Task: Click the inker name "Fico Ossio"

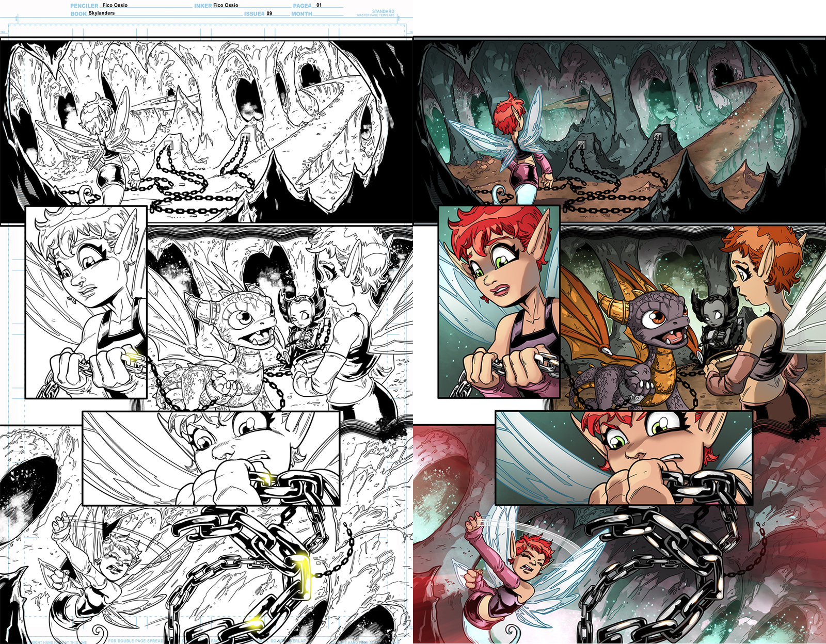Action: coord(226,5)
